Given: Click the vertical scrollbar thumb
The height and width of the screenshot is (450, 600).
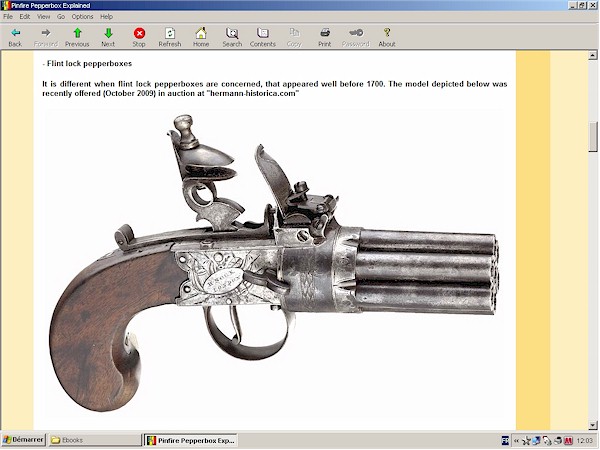Looking at the screenshot, I should (x=593, y=137).
